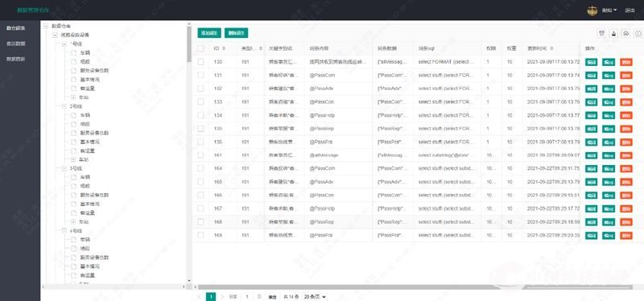Click the 车辆 file icon under 1号线
The width and height of the screenshot is (644, 301).
tap(73, 53)
